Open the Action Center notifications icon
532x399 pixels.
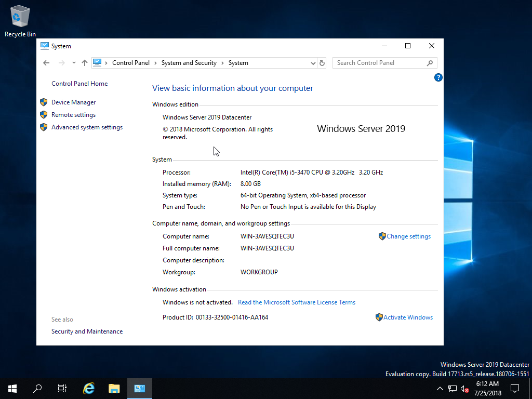[515, 389]
